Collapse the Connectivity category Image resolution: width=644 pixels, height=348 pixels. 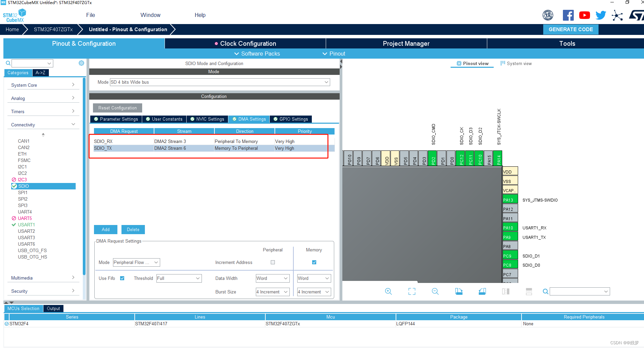click(x=43, y=124)
